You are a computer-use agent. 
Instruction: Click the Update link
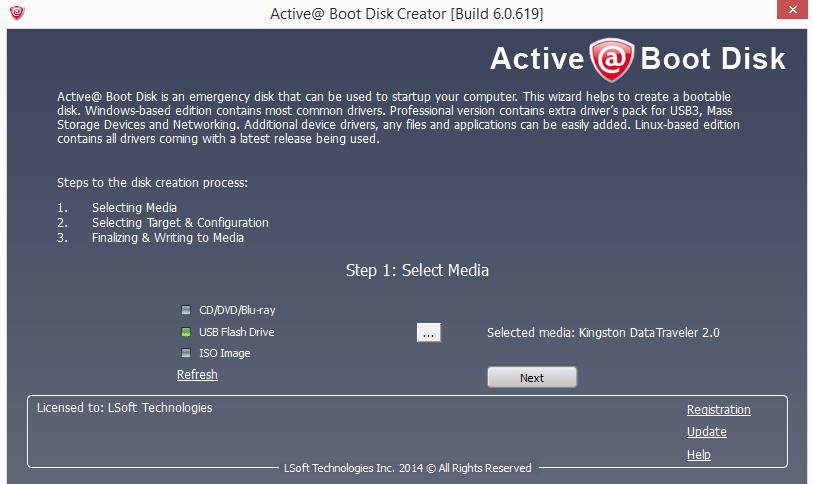pos(707,432)
